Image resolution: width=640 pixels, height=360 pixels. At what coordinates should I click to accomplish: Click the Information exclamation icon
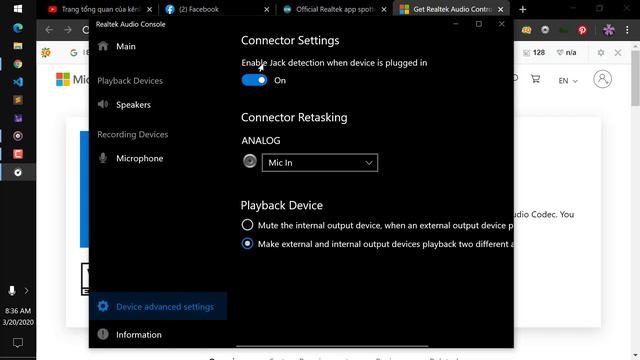pos(103,334)
